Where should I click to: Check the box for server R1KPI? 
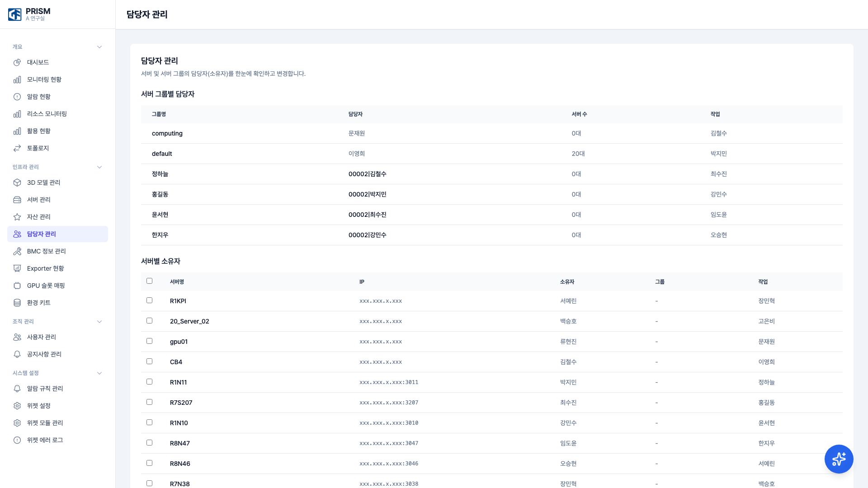149,300
